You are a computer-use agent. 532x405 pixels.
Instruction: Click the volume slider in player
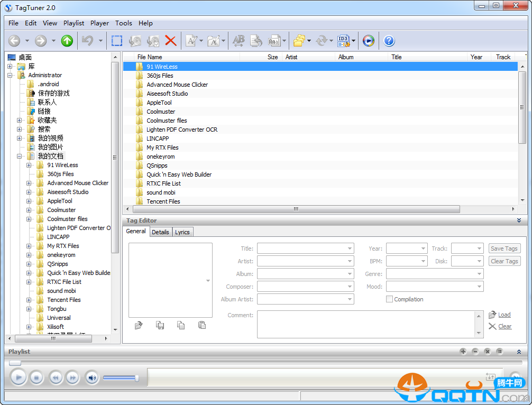tap(121, 378)
